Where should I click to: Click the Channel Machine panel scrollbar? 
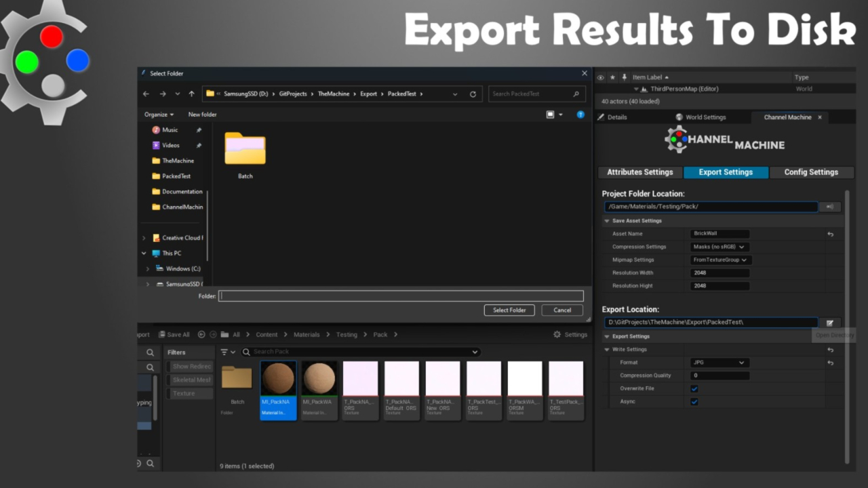[x=847, y=325]
